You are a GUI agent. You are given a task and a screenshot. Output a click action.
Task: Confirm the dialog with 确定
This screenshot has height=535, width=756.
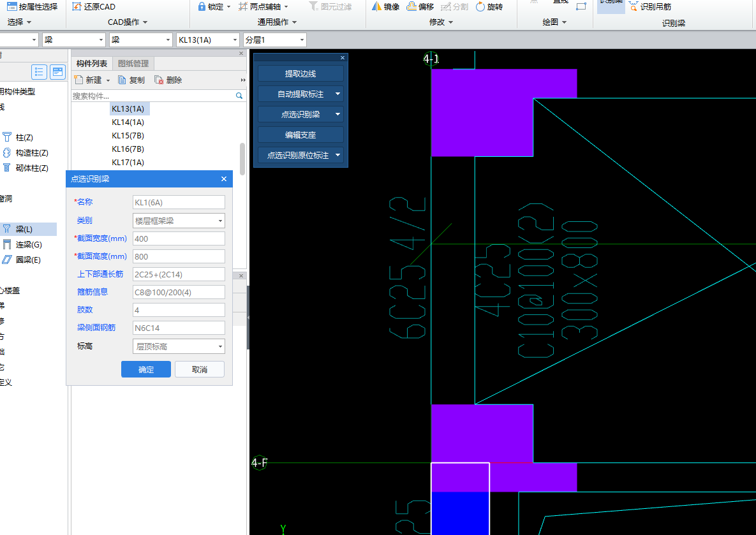(x=146, y=369)
